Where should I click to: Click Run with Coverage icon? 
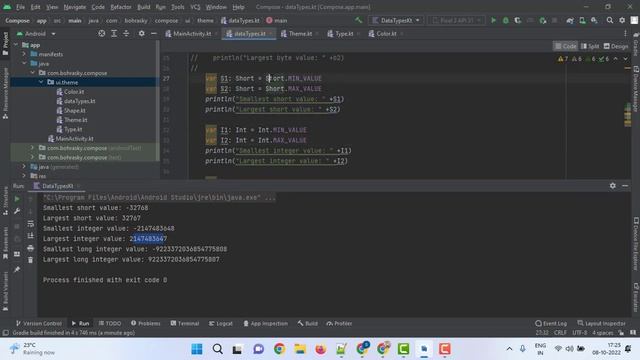pos(518,20)
